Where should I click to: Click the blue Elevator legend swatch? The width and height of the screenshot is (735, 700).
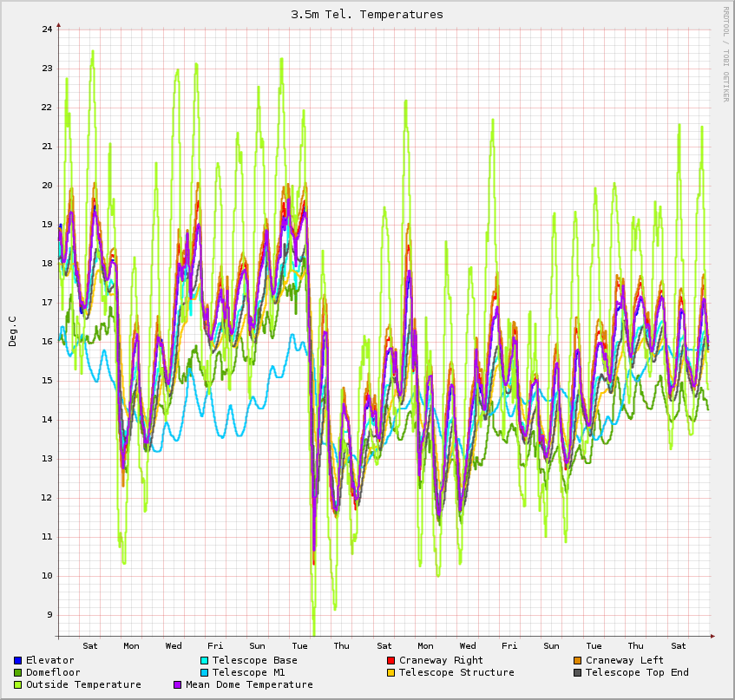point(18,661)
